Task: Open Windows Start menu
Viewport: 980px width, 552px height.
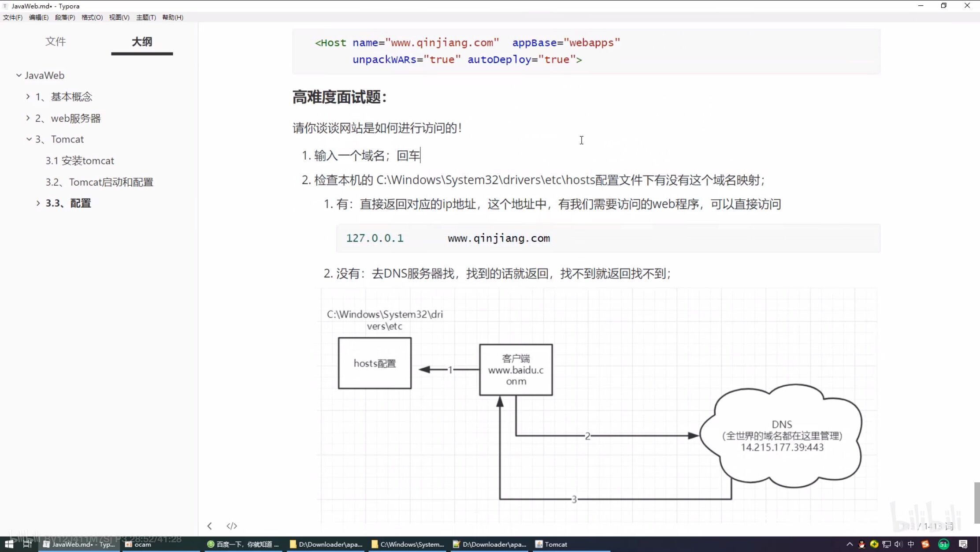Action: point(9,544)
